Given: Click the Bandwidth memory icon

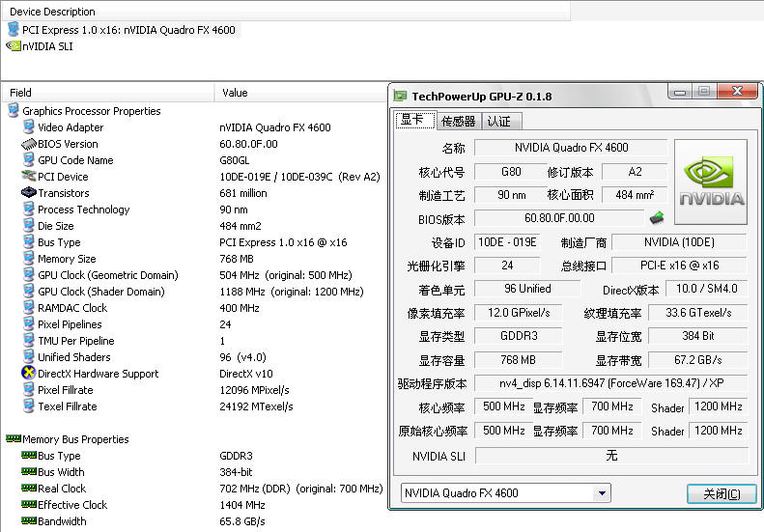Looking at the screenshot, I should (29, 520).
